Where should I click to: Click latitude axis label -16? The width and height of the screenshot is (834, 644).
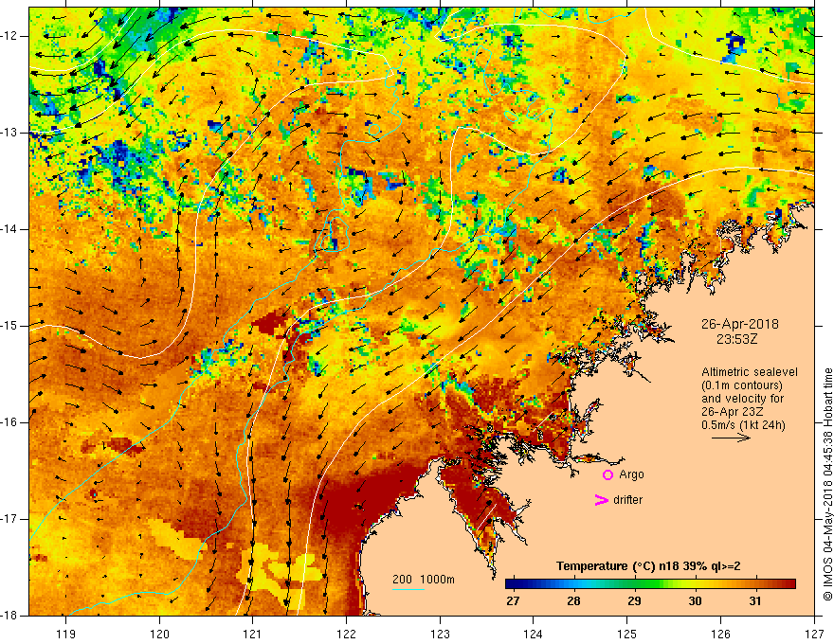(9, 422)
